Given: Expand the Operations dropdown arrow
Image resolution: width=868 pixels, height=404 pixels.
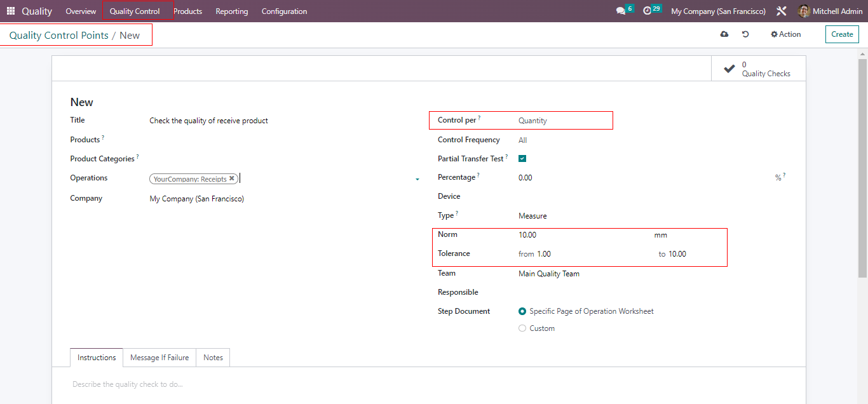Looking at the screenshot, I should [417, 180].
